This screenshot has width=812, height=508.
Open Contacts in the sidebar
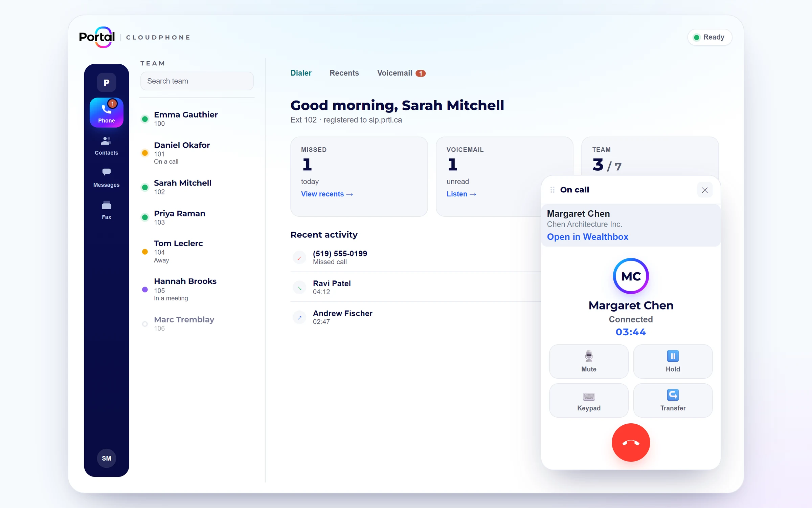pyautogui.click(x=106, y=146)
